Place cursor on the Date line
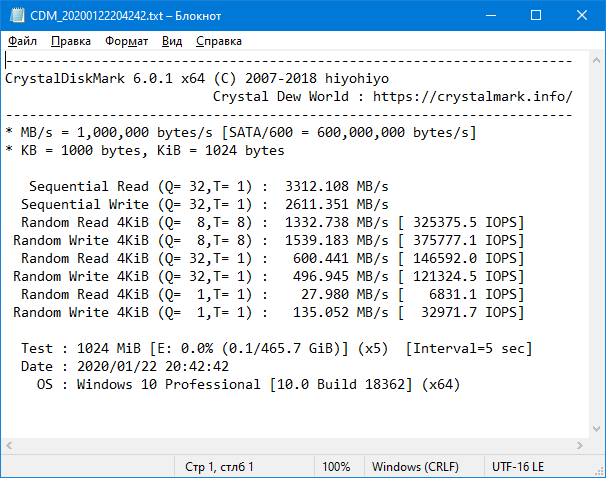606x478 pixels. [125, 366]
